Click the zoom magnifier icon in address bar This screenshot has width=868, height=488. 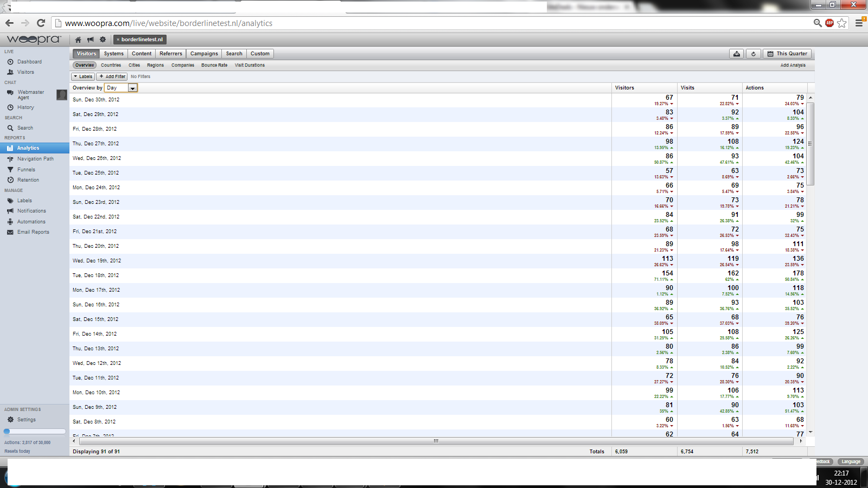(818, 23)
